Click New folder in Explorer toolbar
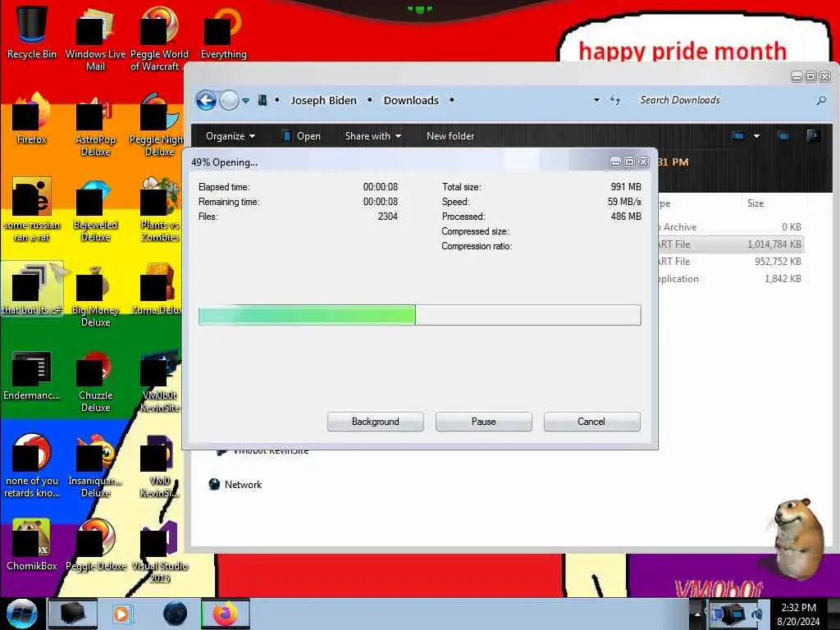 (x=450, y=136)
